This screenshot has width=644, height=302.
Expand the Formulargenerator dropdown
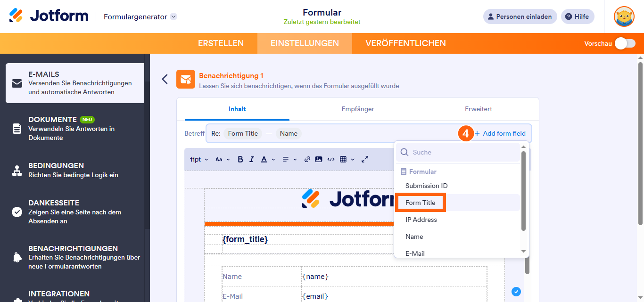point(173,17)
